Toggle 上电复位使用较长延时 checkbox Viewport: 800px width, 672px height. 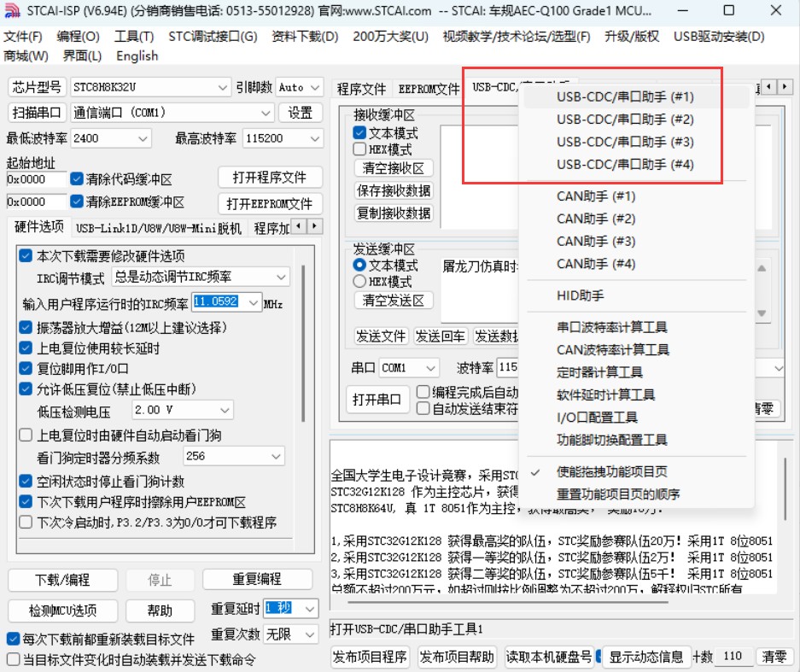pos(26,348)
